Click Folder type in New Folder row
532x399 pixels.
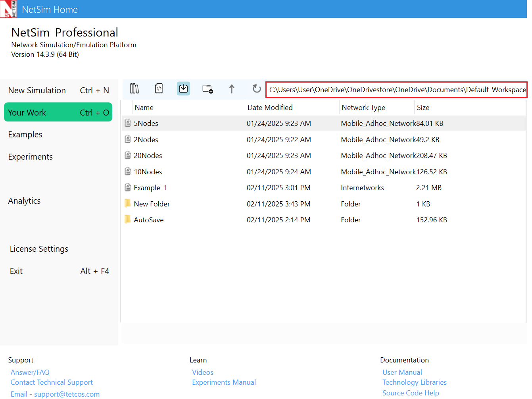click(351, 204)
